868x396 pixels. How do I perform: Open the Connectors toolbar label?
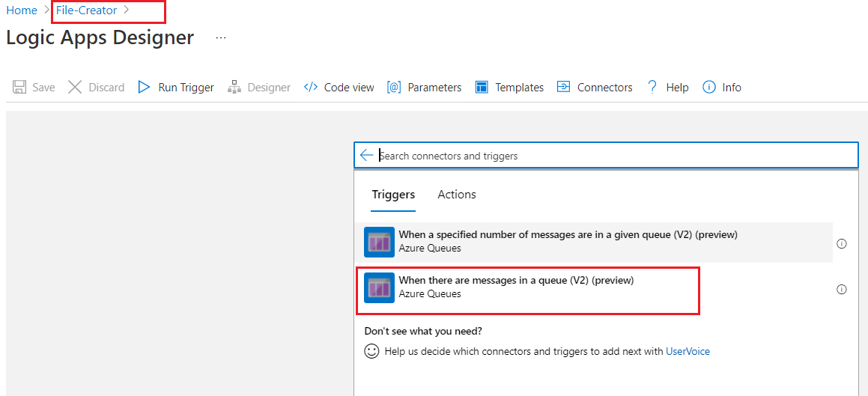point(604,88)
